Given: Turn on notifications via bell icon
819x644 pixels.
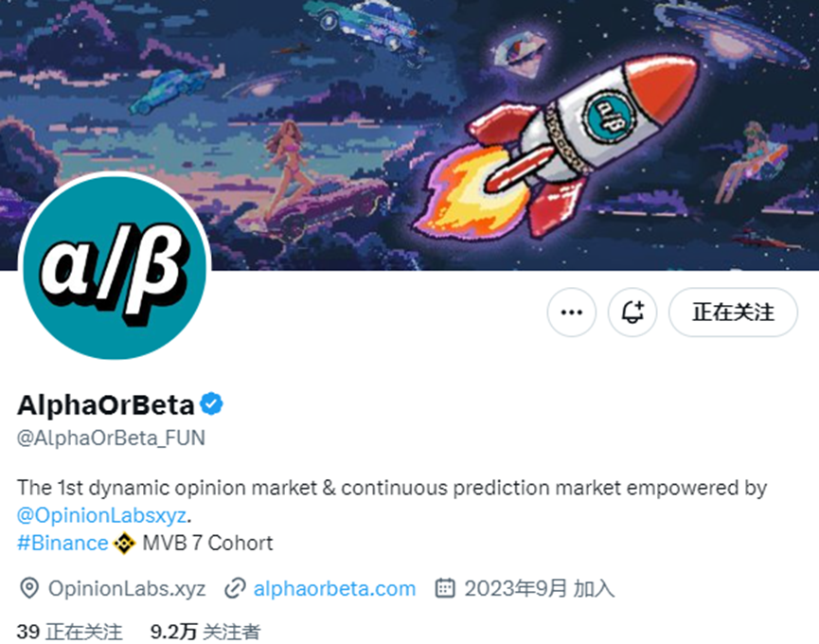Looking at the screenshot, I should 632,313.
